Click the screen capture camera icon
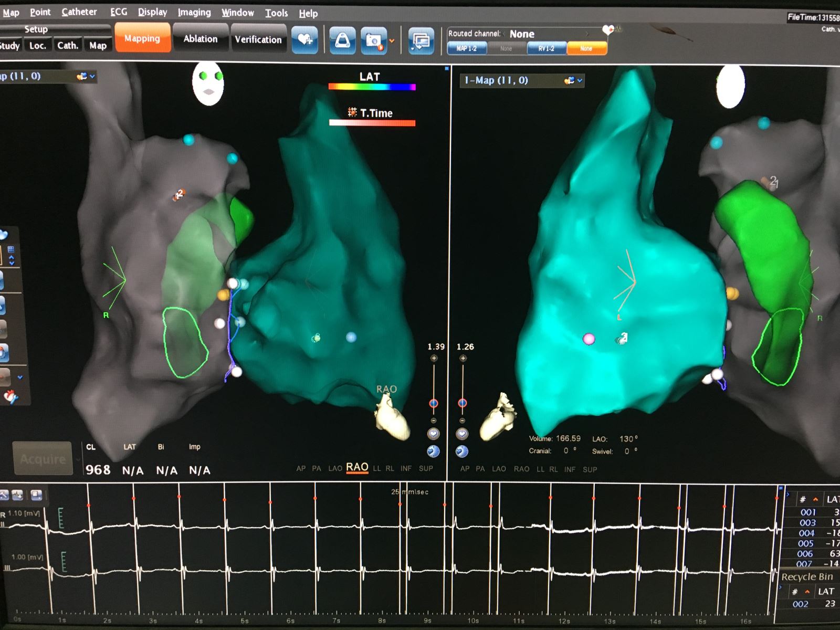This screenshot has width=840, height=630. tap(373, 40)
